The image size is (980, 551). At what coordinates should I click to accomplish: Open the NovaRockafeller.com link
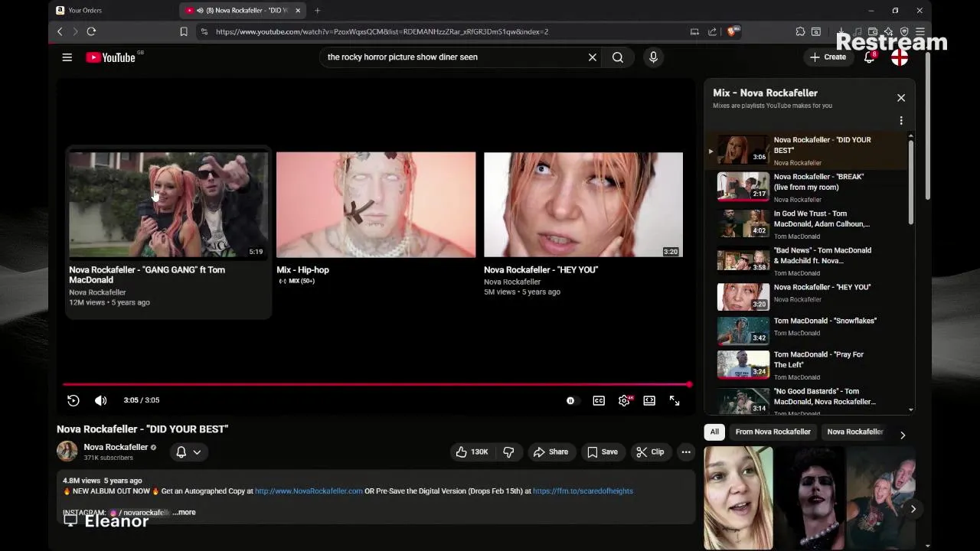point(309,491)
